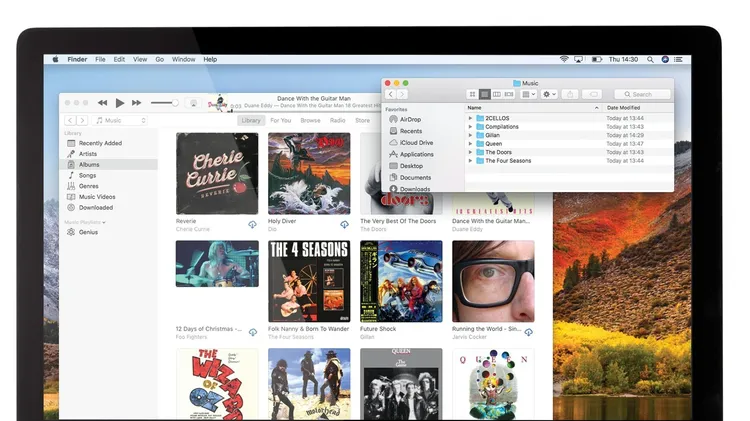This screenshot has width=750, height=421.
Task: Collapse the Music Playlists section
Action: pyautogui.click(x=104, y=222)
